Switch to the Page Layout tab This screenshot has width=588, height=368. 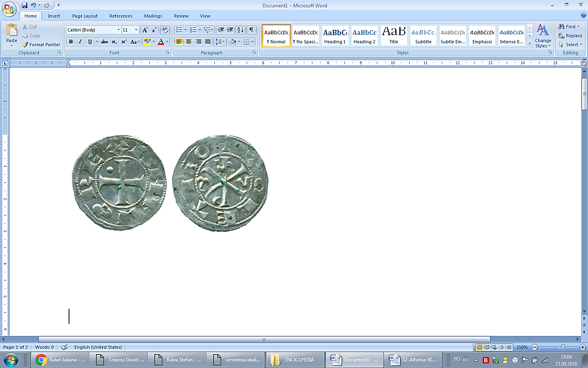[85, 16]
